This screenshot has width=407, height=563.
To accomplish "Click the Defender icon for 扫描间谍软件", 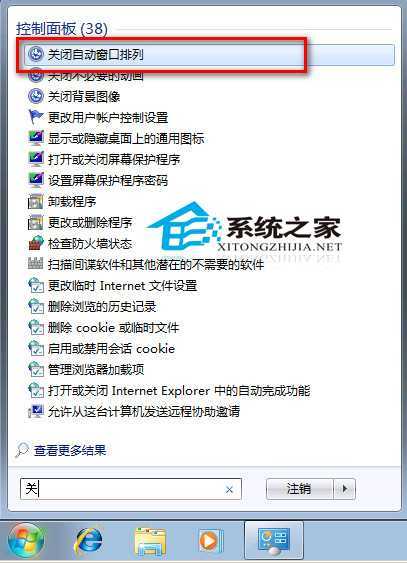I will pyautogui.click(x=36, y=264).
